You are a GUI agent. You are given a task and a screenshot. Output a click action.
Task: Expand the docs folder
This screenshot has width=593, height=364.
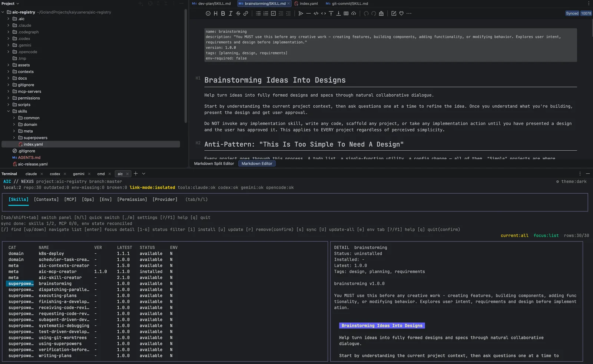click(9, 79)
